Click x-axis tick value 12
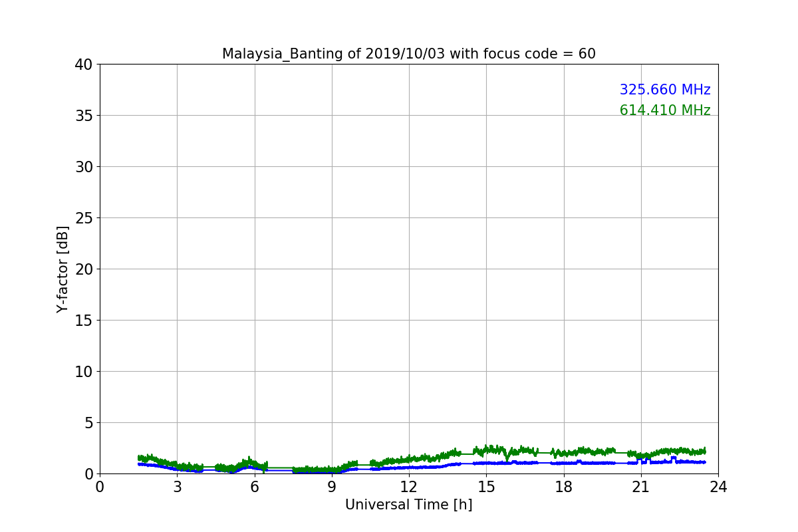798x532 pixels. click(409, 487)
